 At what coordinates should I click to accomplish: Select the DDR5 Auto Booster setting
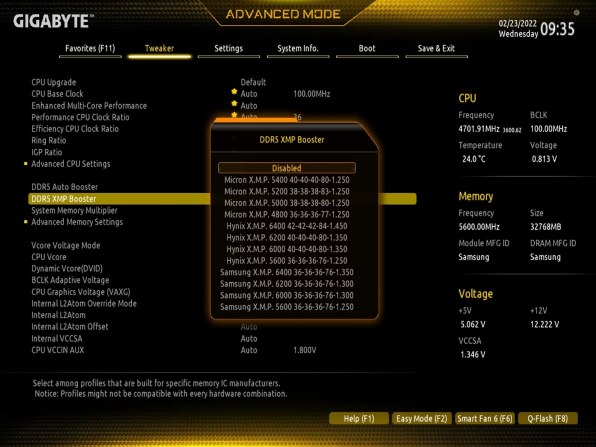tap(65, 187)
